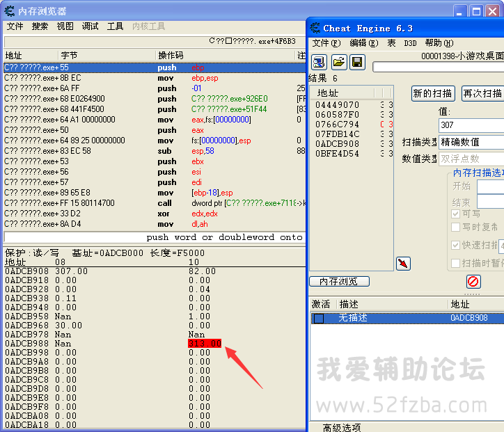This screenshot has width=504, height=432.
Task: Click 高级选项 advanced options label
Action: [x=342, y=428]
